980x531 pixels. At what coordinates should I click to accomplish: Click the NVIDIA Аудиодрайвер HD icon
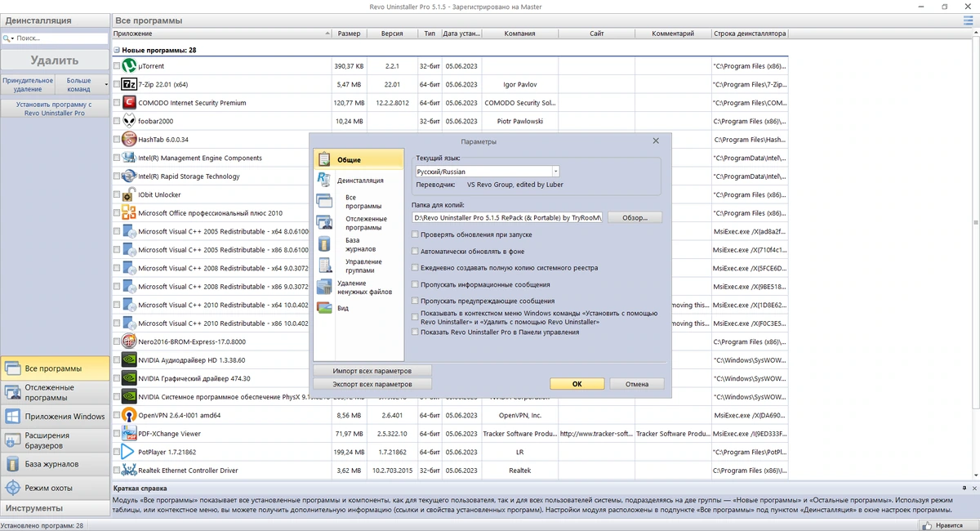(x=129, y=359)
